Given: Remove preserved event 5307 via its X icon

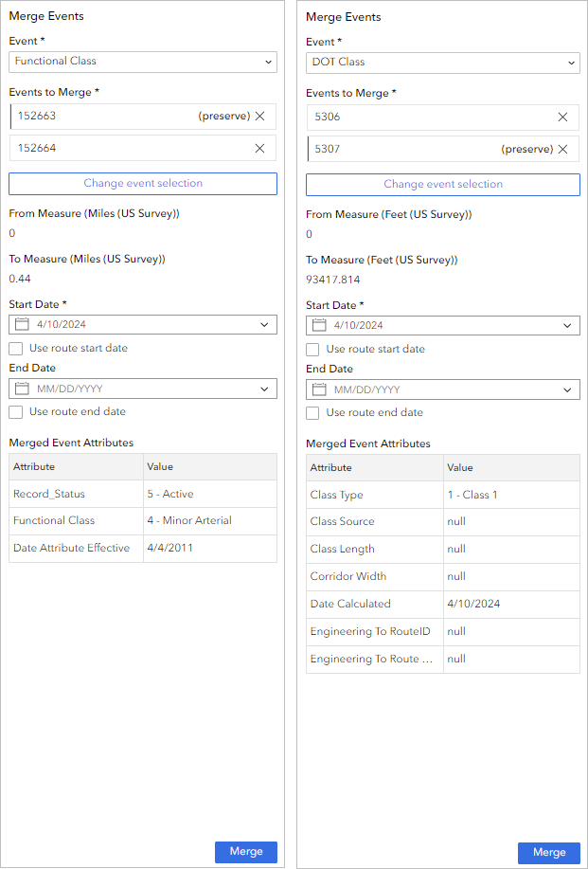Looking at the screenshot, I should click(x=562, y=149).
